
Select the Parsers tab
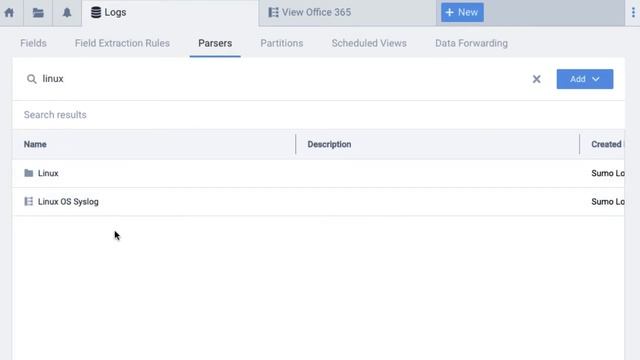[x=215, y=43]
